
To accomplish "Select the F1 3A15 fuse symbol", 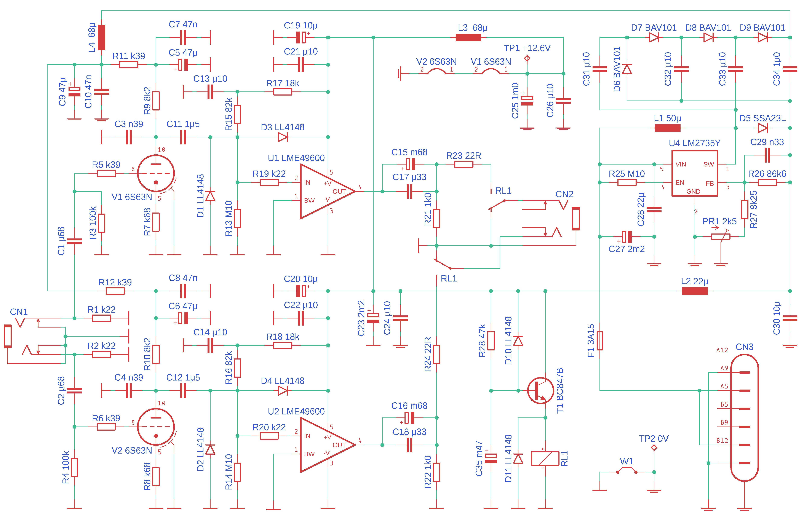I will (600, 341).
